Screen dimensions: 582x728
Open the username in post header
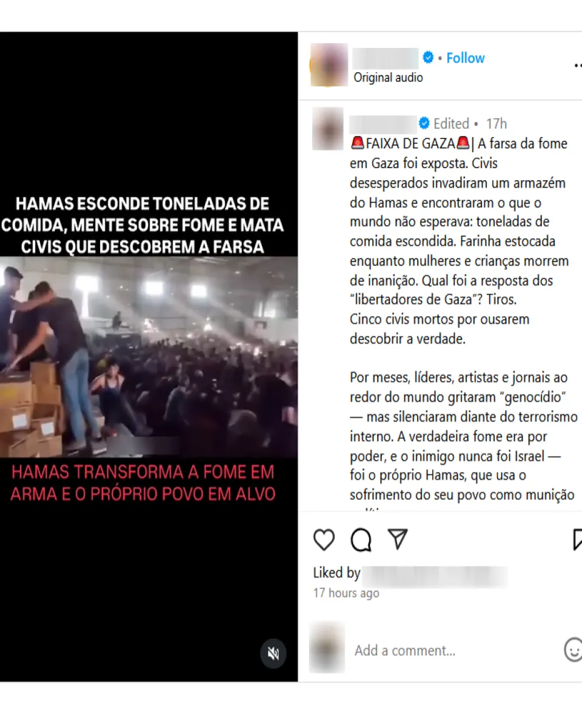pyautogui.click(x=386, y=58)
